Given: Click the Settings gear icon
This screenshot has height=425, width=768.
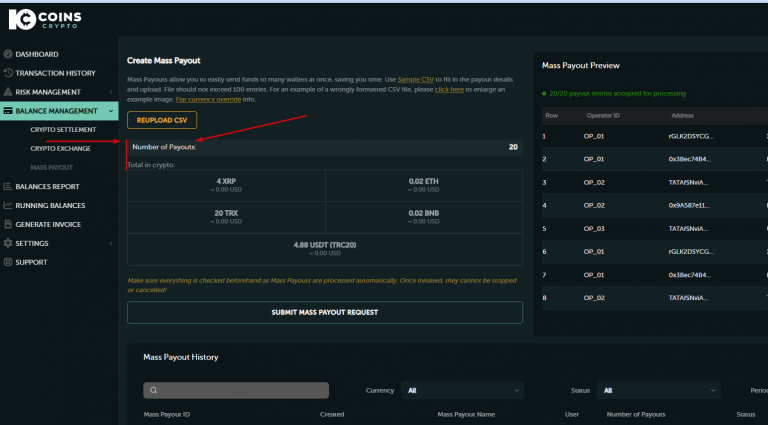Looking at the screenshot, I should pyautogui.click(x=8, y=243).
